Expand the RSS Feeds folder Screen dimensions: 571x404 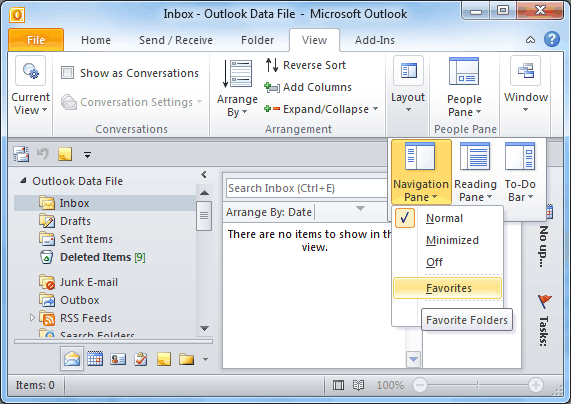[32, 318]
